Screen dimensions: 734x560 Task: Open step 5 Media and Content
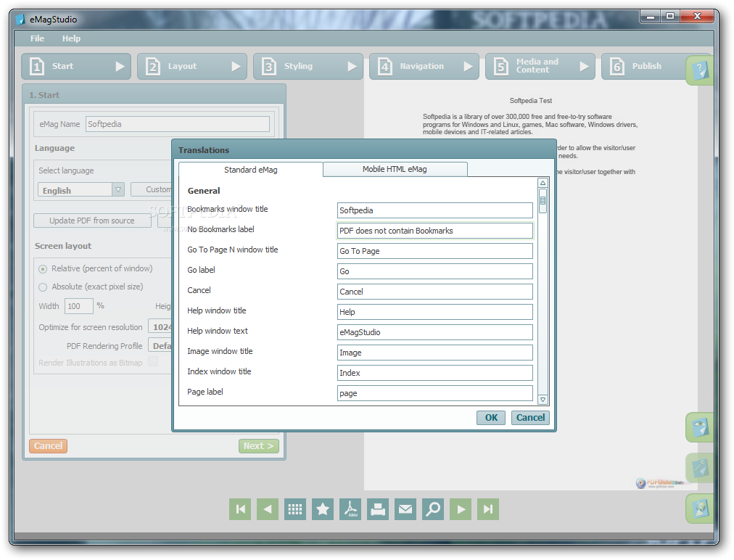click(x=540, y=67)
